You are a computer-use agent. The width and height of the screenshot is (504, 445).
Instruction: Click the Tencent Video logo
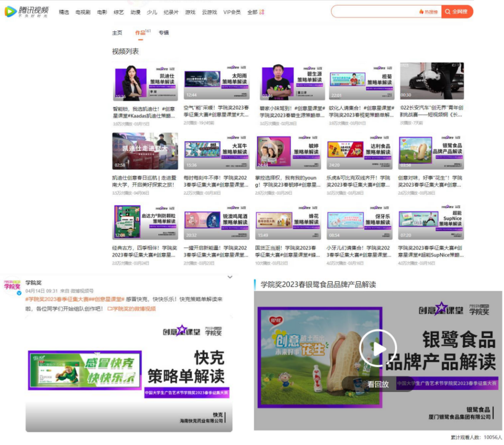pos(27,11)
